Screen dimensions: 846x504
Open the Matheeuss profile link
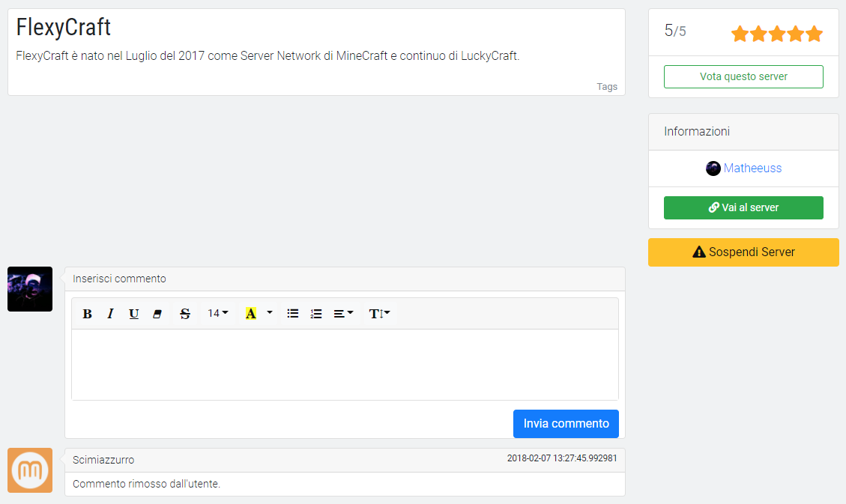[x=752, y=168]
